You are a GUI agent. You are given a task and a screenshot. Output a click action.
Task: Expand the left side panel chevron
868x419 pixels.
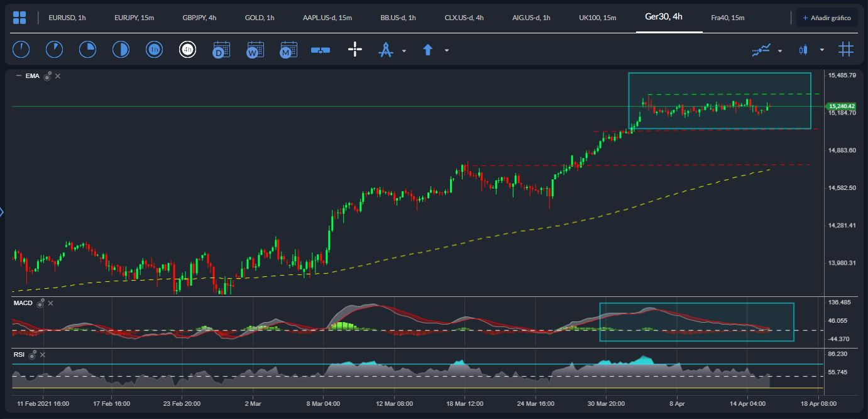2,212
